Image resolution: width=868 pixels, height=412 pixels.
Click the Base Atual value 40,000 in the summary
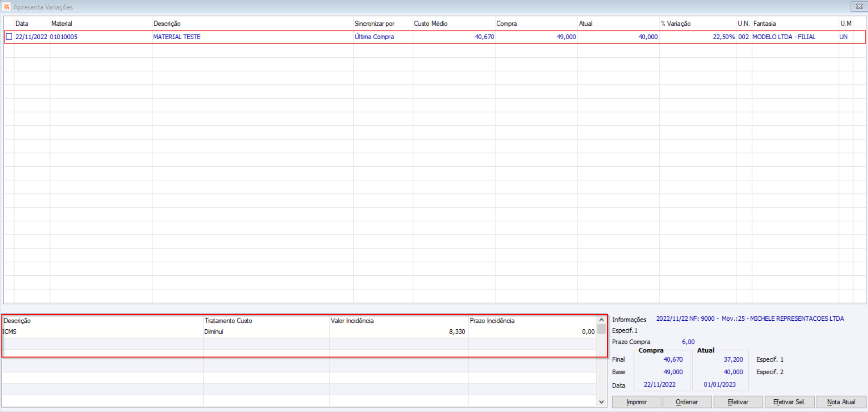click(x=733, y=372)
